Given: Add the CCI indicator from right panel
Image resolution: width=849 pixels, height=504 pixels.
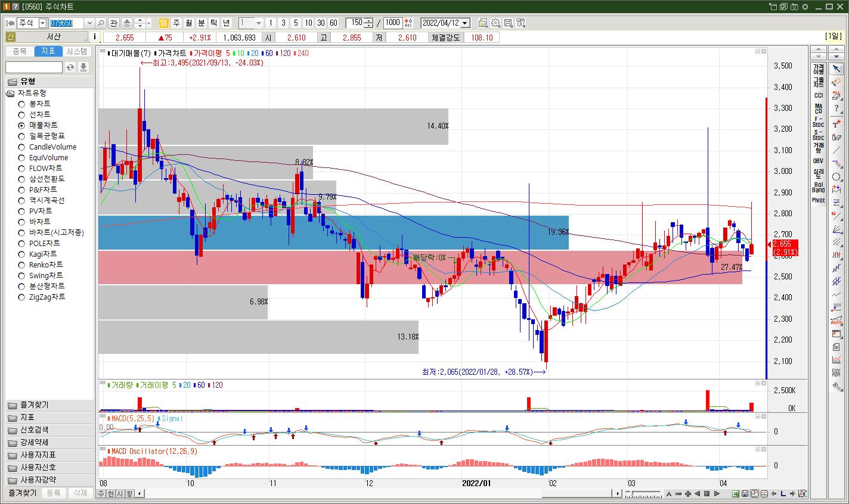Looking at the screenshot, I should pos(818,95).
